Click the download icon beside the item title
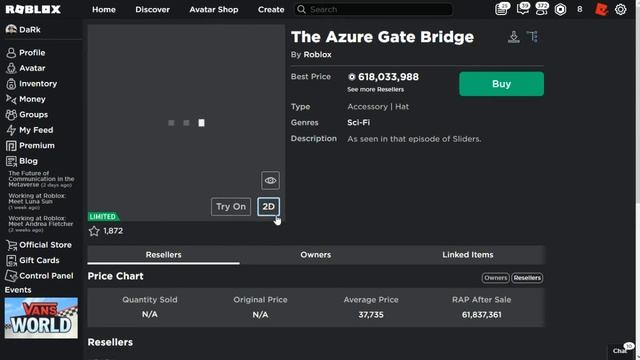Viewport: 640px width, 360px height. pos(513,37)
